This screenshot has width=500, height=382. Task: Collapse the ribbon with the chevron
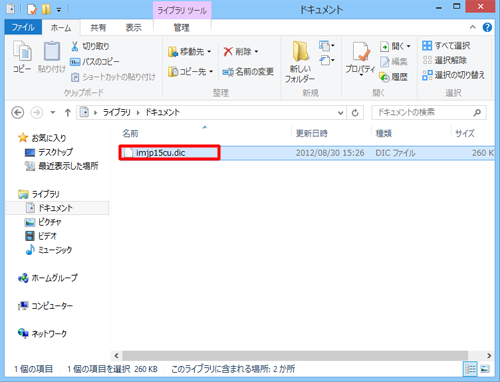(x=473, y=27)
